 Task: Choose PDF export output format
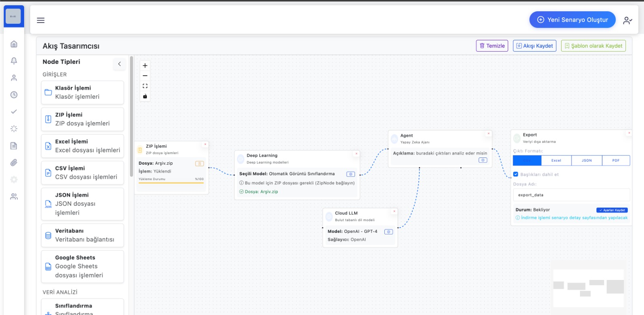[615, 160]
